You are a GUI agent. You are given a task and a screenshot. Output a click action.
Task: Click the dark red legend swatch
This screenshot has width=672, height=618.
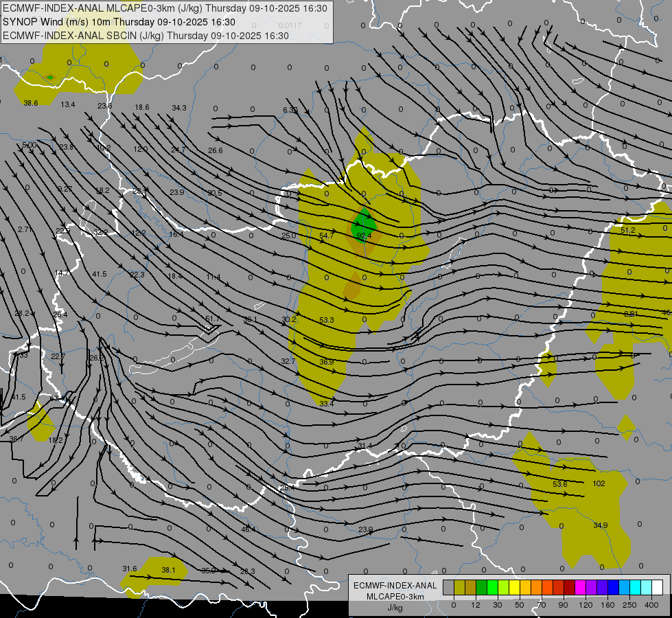point(569,587)
